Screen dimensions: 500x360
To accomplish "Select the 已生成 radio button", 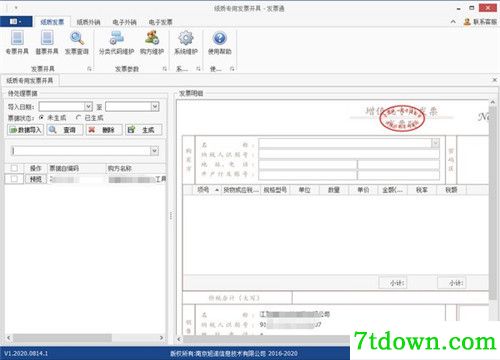I will point(78,118).
